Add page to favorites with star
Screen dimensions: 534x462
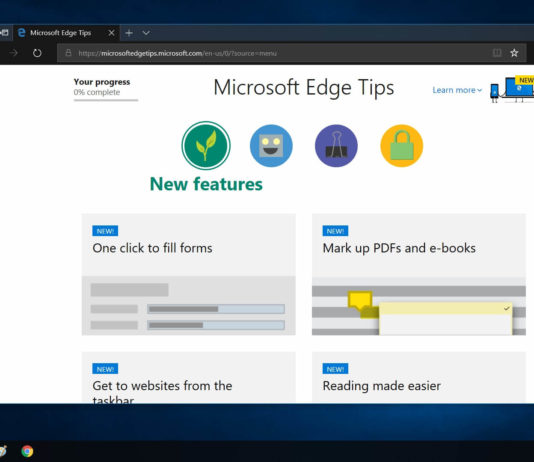[x=514, y=53]
